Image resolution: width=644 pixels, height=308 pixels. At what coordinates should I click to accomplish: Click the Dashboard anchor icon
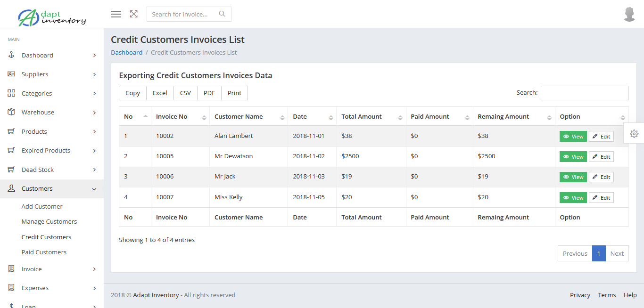[11, 55]
